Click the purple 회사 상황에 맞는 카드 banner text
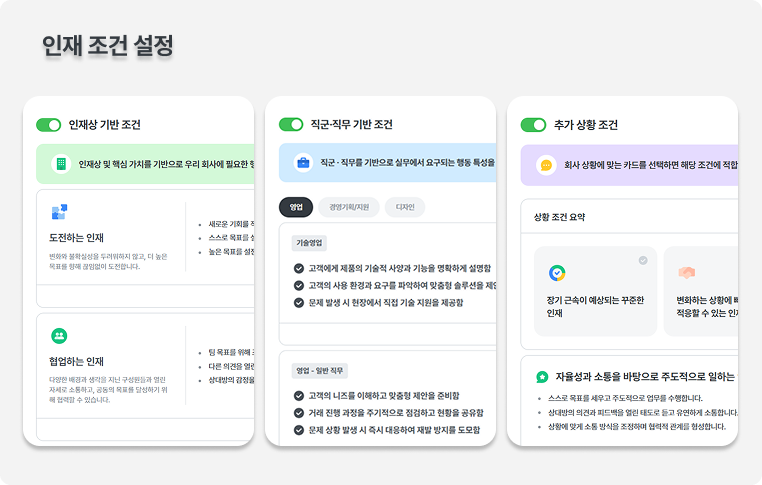762x485 pixels. tap(651, 165)
